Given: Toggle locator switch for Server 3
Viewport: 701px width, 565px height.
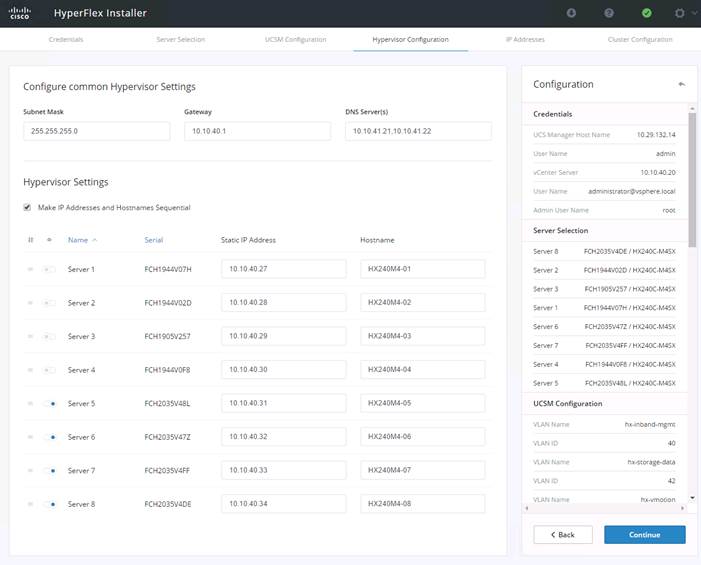Looking at the screenshot, I should click(x=49, y=336).
